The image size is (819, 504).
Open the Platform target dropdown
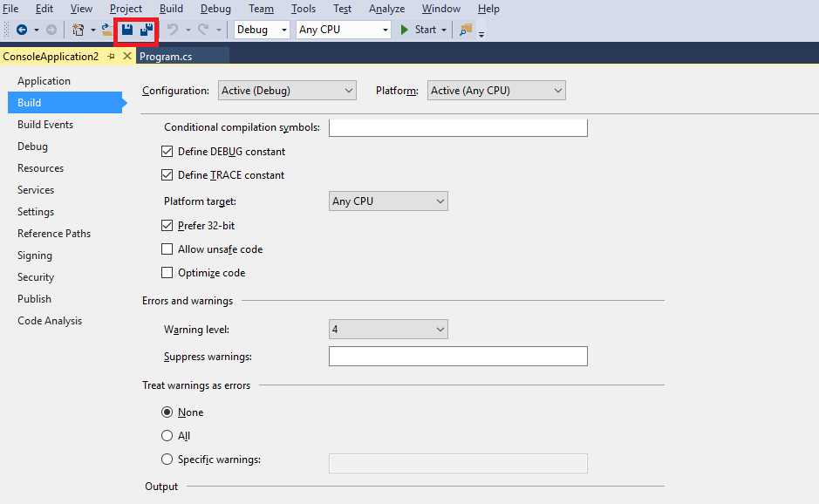[x=388, y=201]
